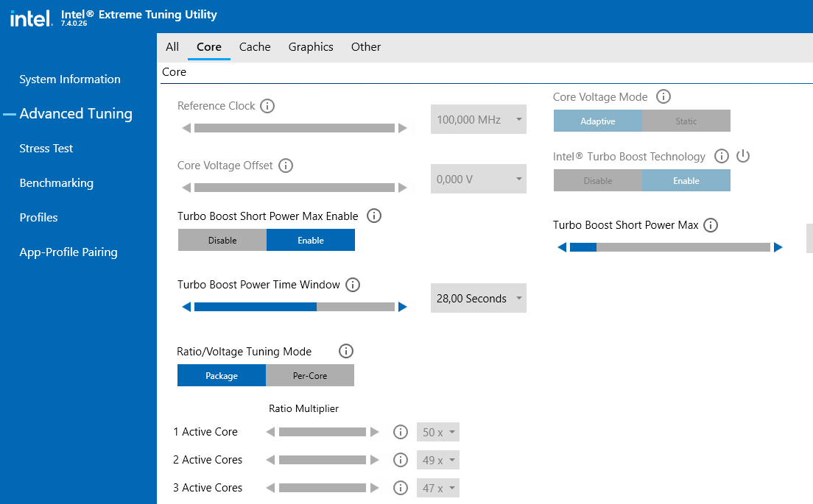
Task: Go to Stress Test section
Action: point(46,149)
